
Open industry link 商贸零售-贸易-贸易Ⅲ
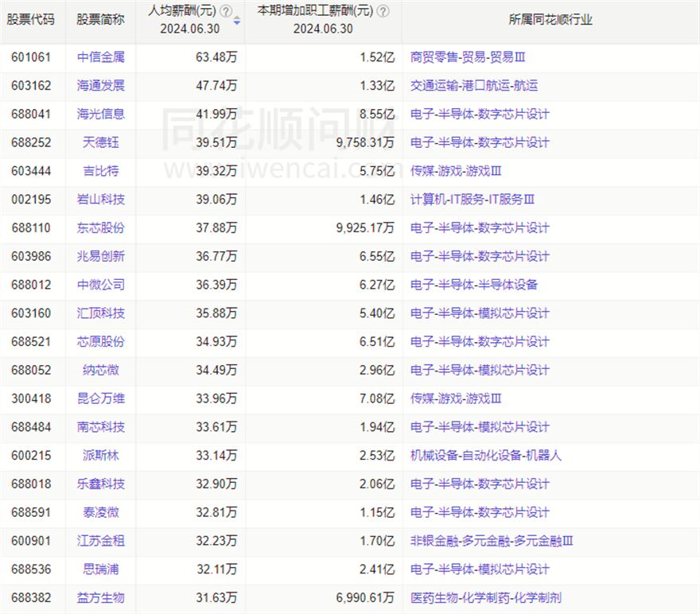coord(468,57)
